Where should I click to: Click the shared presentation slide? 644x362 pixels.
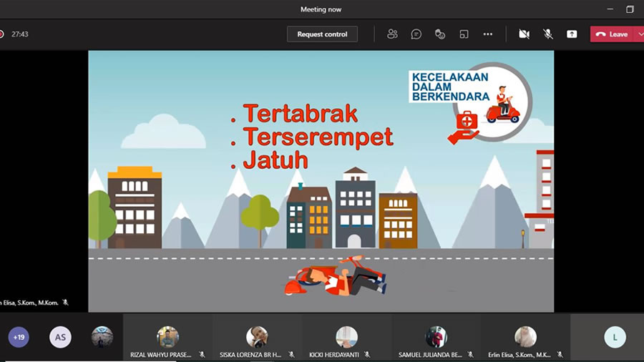pos(321,181)
